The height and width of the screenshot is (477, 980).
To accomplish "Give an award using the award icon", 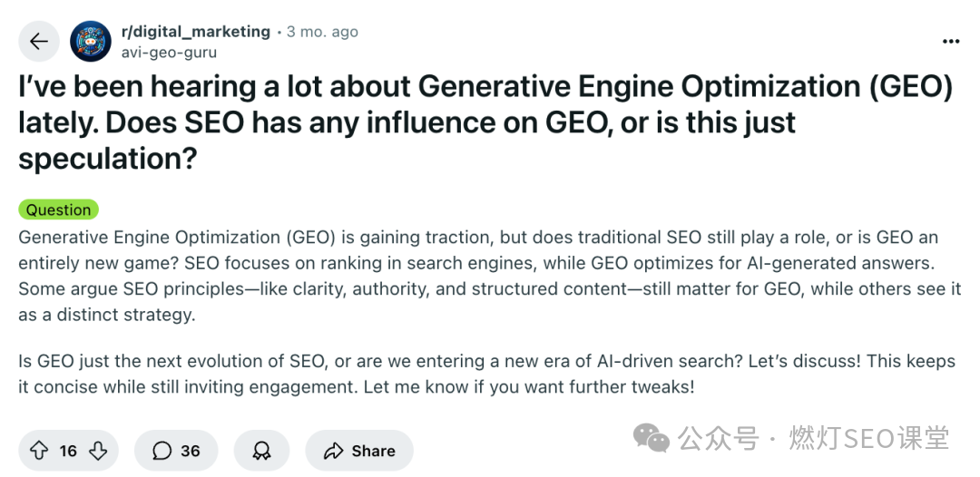I will click(x=261, y=451).
